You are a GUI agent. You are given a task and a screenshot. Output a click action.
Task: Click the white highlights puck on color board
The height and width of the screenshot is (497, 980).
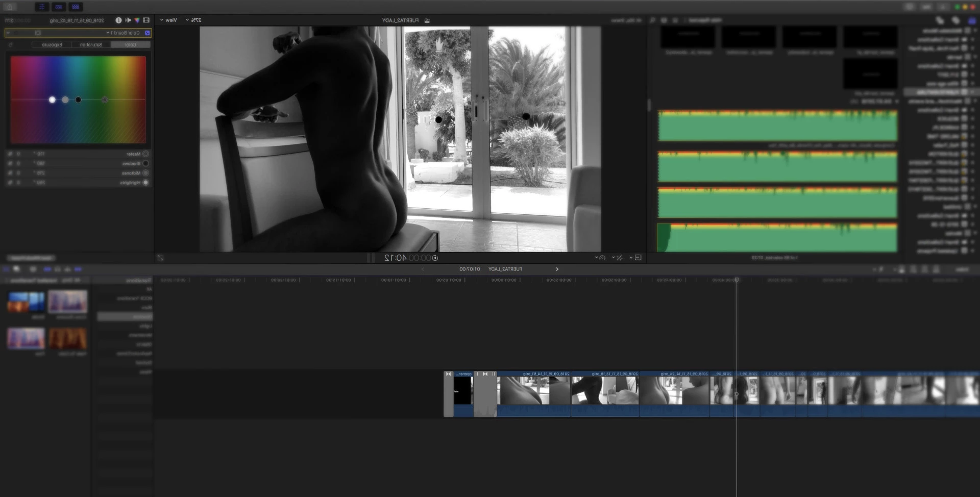[52, 100]
